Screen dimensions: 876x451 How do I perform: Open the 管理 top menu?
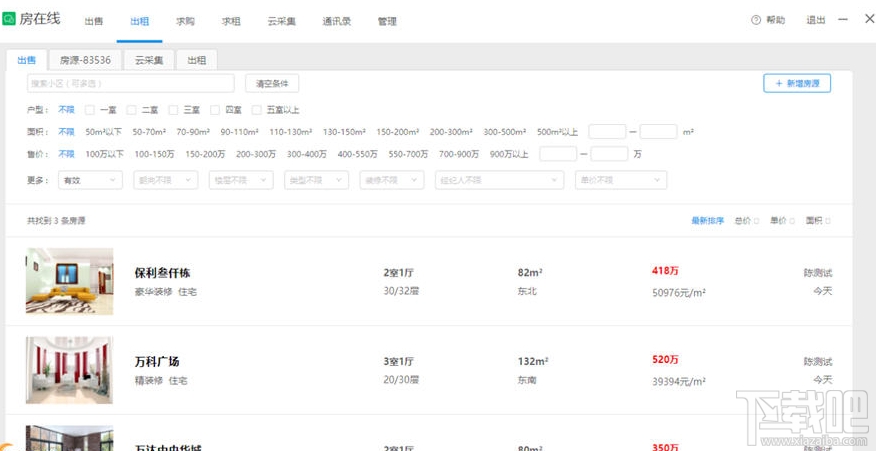pos(387,22)
